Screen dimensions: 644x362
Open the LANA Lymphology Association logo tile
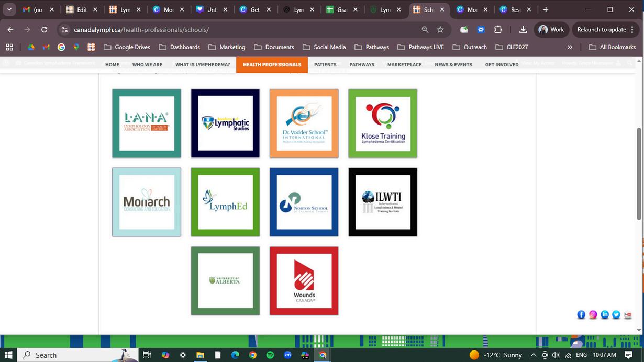click(x=147, y=123)
